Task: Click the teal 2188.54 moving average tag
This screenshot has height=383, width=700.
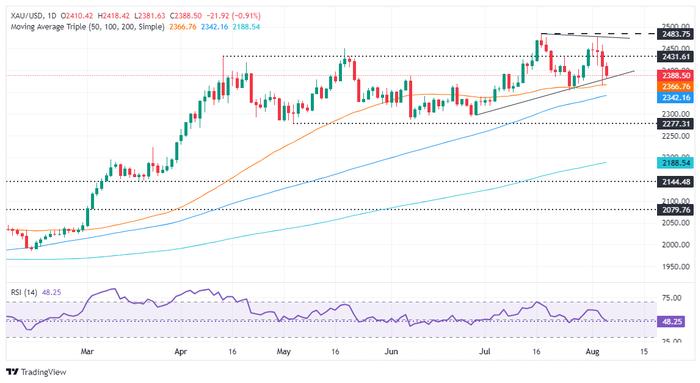Action: click(x=675, y=163)
